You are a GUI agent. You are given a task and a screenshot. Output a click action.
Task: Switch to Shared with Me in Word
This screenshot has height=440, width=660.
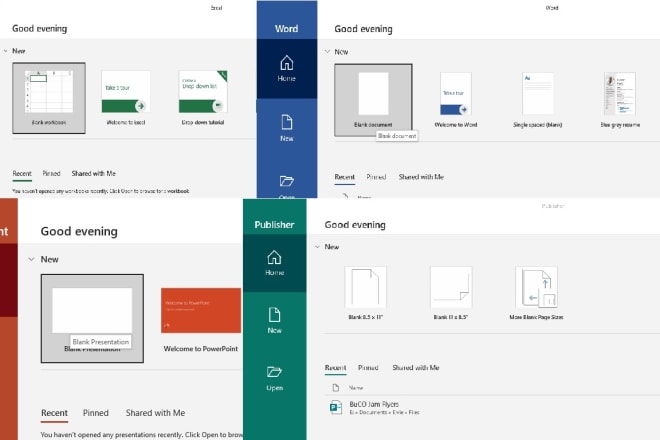421,177
